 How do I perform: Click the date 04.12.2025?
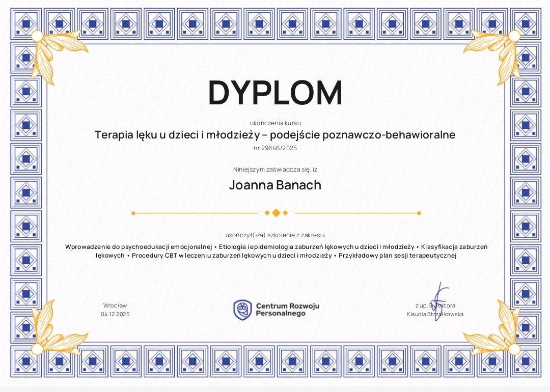[115, 315]
